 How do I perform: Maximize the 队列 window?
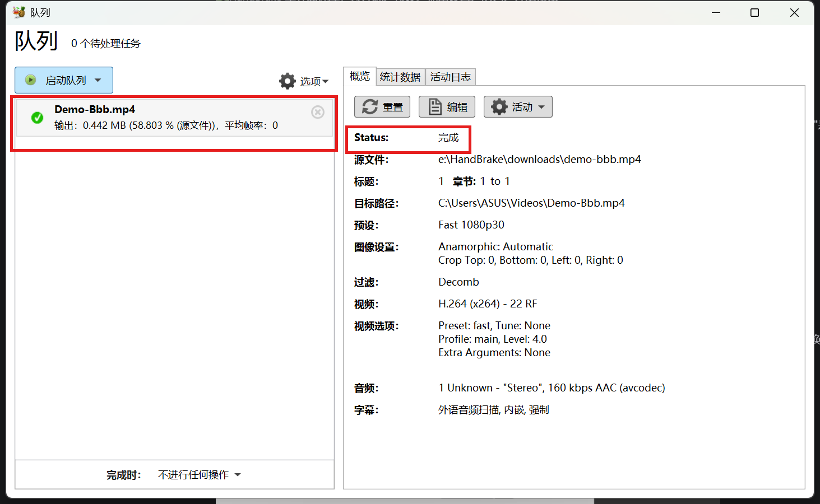(755, 12)
